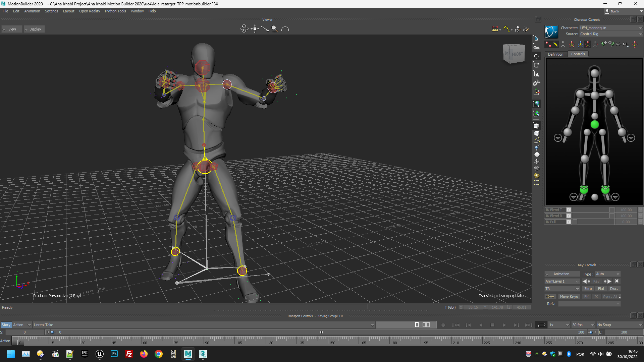Expand the left hand finger controls arrow

(631, 138)
